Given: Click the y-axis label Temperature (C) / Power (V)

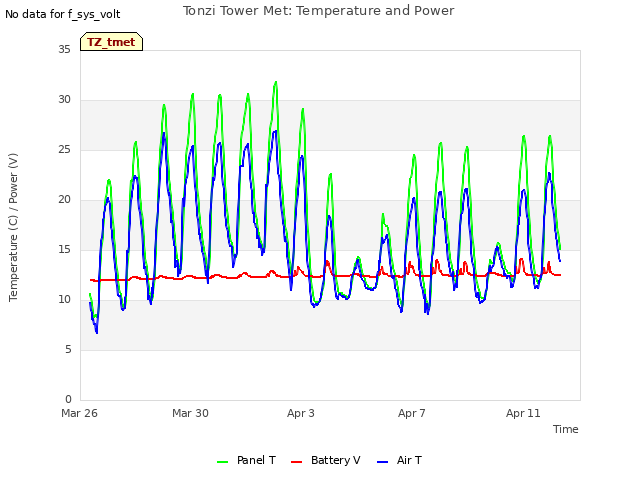Looking at the screenshot, I should point(13,227).
